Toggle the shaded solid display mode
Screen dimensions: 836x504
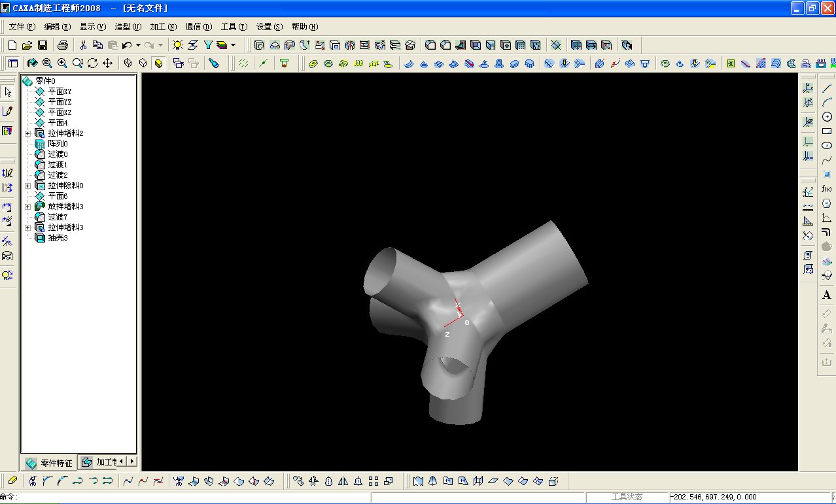pyautogui.click(x=158, y=63)
